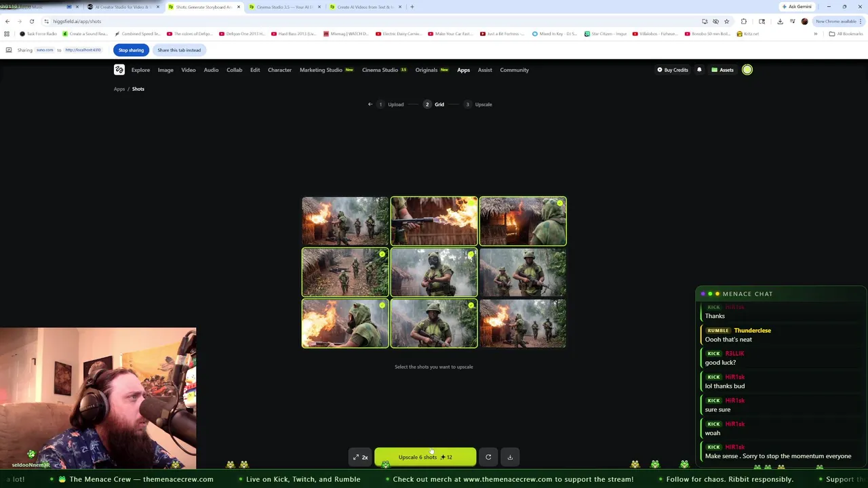Open Hard Bass 2013 bookmark
This screenshot has height=488, width=868.
click(x=294, y=34)
